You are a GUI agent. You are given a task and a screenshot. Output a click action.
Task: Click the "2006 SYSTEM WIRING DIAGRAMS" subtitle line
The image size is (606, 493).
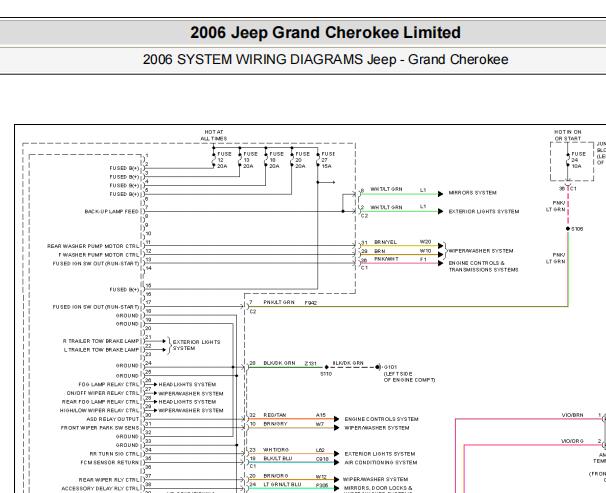click(x=325, y=60)
